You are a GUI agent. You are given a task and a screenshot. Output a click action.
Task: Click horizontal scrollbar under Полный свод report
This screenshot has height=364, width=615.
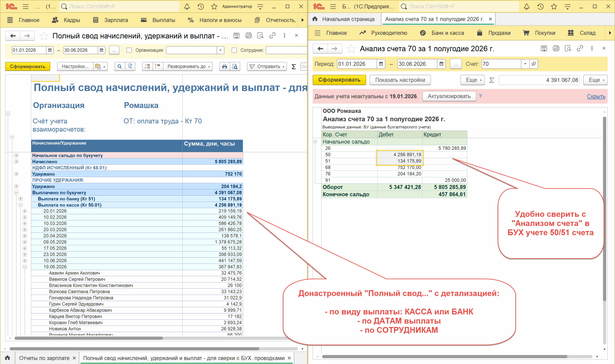click(x=88, y=338)
